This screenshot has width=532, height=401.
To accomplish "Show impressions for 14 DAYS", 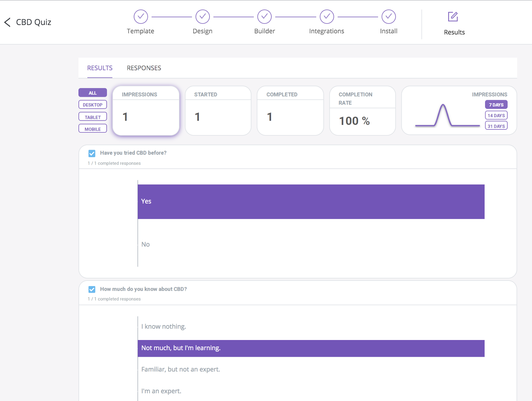I will pos(496,115).
